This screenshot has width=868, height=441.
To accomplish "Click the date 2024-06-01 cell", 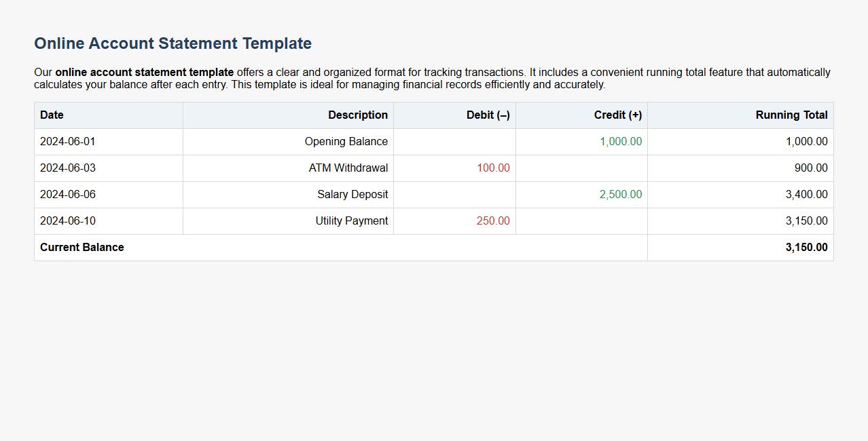I will click(67, 141).
